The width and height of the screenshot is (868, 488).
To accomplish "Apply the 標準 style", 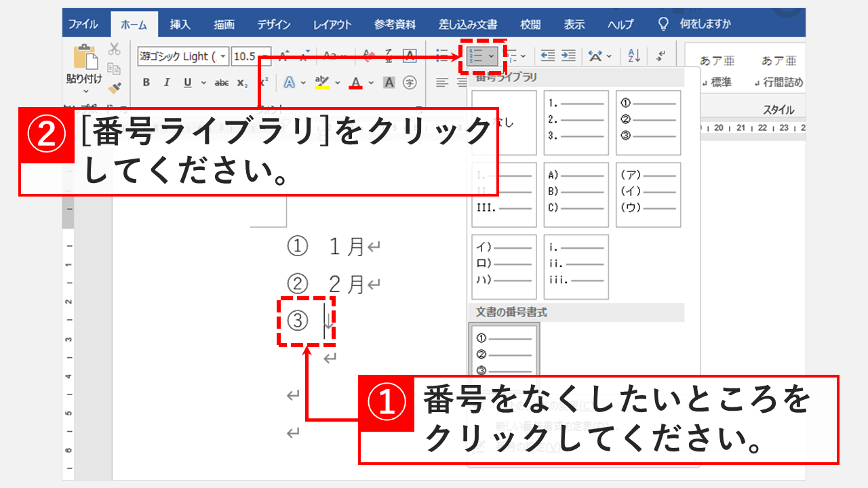I will [x=717, y=71].
